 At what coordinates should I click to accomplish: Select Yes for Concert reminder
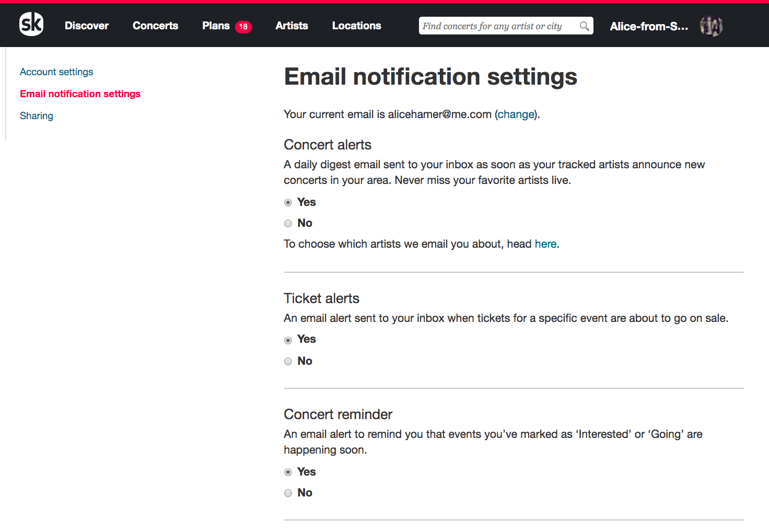tap(288, 472)
